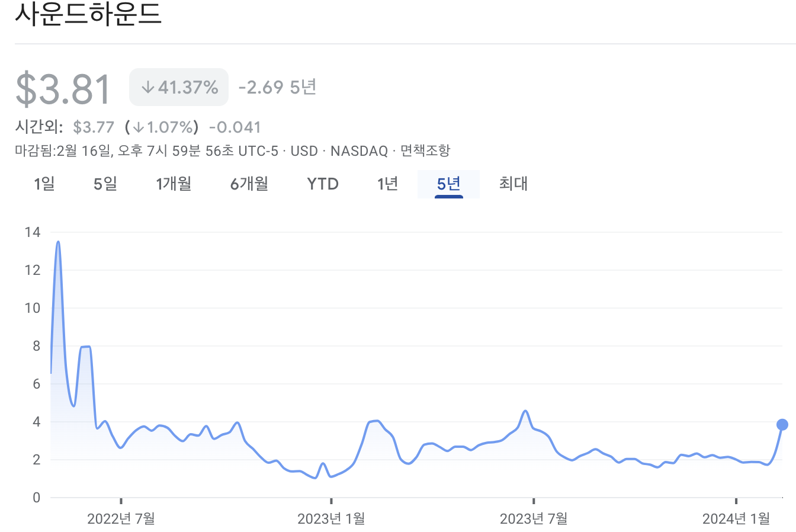
Task: Select the 6개월 time range
Action: (248, 184)
